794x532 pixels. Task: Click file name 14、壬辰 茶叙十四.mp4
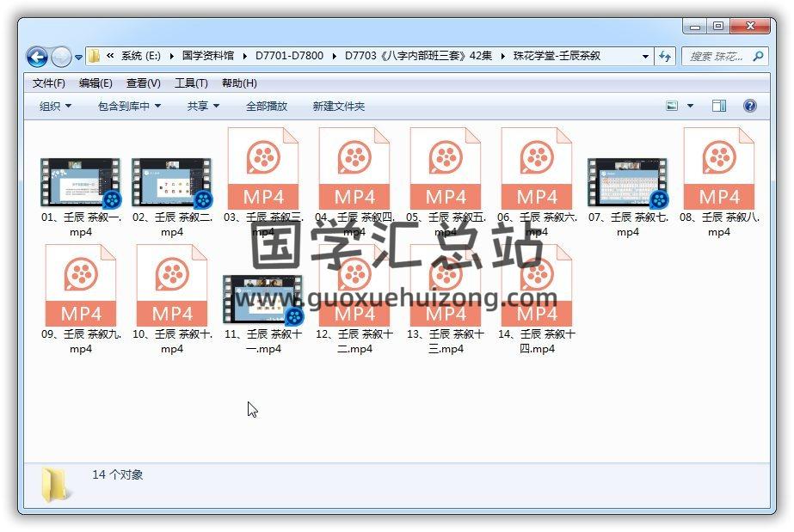coord(537,341)
